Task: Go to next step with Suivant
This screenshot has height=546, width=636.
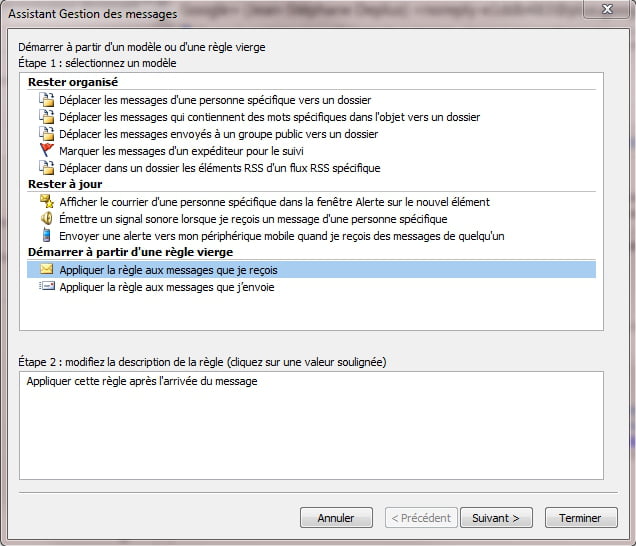Action: coord(496,518)
